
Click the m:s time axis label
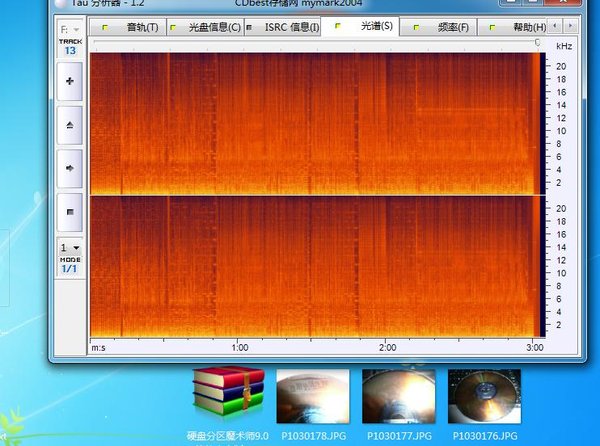[98, 348]
